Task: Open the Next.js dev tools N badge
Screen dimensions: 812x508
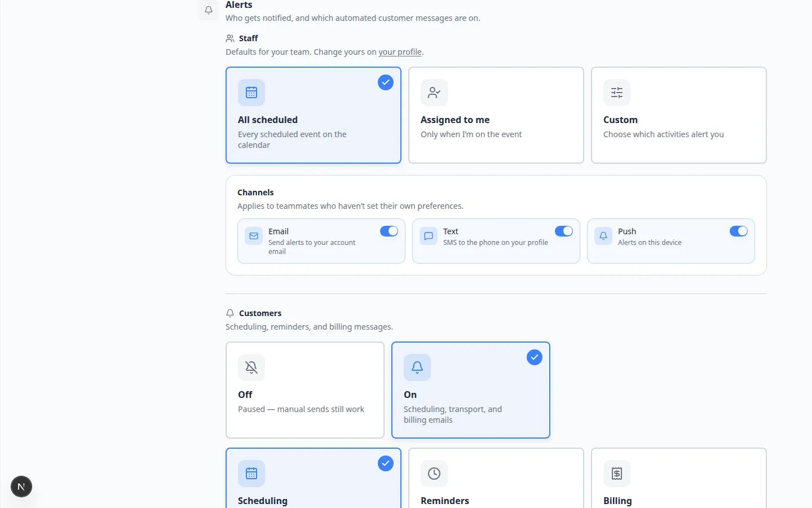Action: (x=21, y=487)
